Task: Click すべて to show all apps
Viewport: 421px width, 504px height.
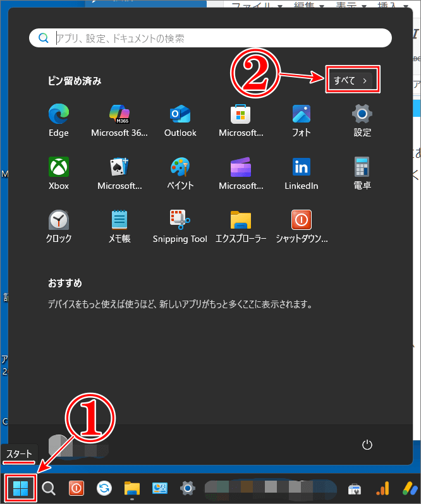Action: [351, 80]
